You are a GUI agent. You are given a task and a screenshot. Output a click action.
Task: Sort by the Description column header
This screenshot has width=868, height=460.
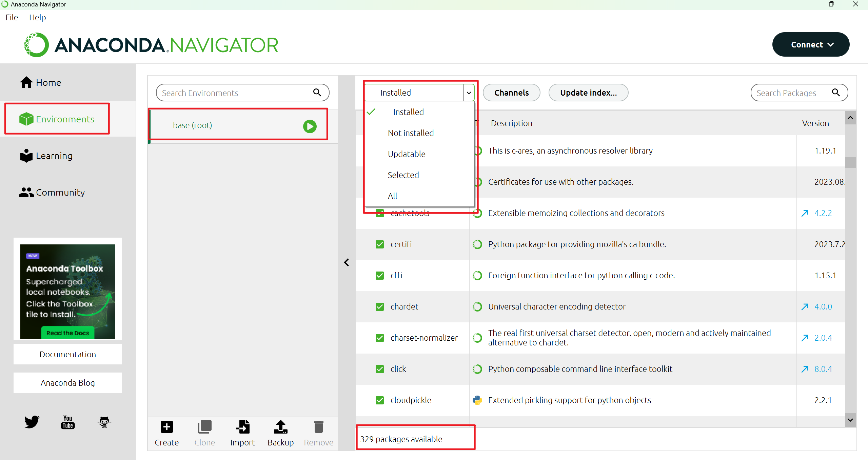pos(511,123)
